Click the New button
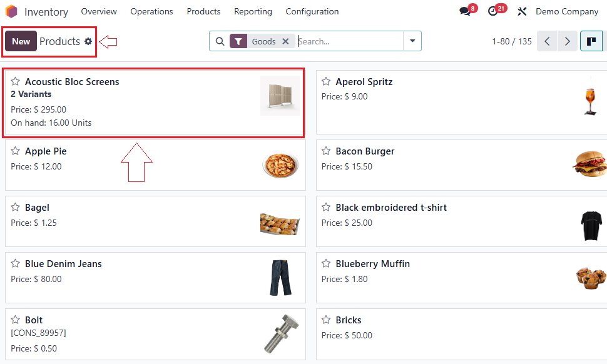607x364 pixels. (x=21, y=41)
